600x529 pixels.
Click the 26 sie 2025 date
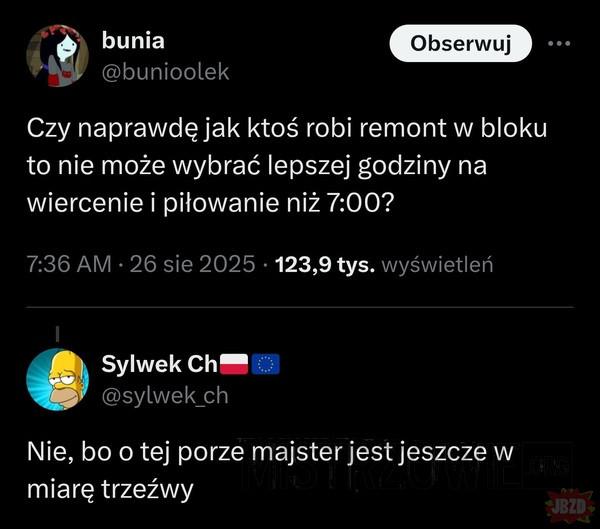192,264
